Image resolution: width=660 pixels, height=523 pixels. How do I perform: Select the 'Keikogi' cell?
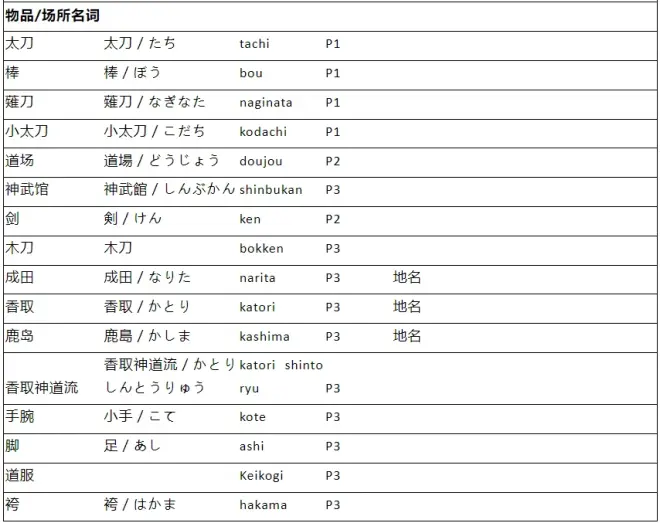[x=262, y=476]
